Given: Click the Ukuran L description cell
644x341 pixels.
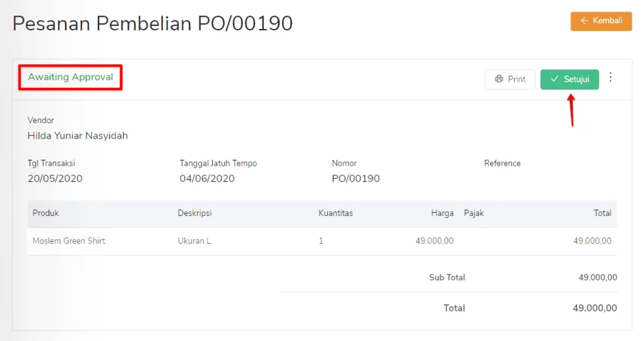Looking at the screenshot, I should 194,241.
